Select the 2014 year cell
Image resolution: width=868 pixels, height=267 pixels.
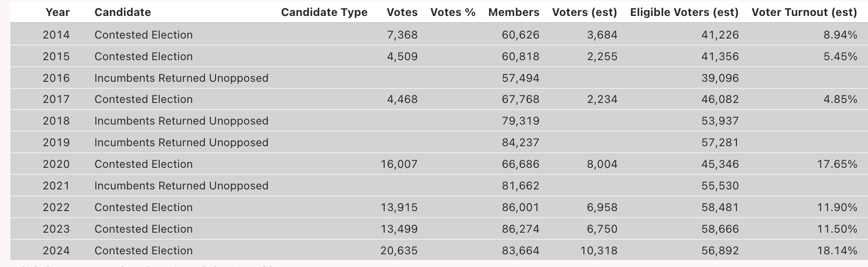56,35
